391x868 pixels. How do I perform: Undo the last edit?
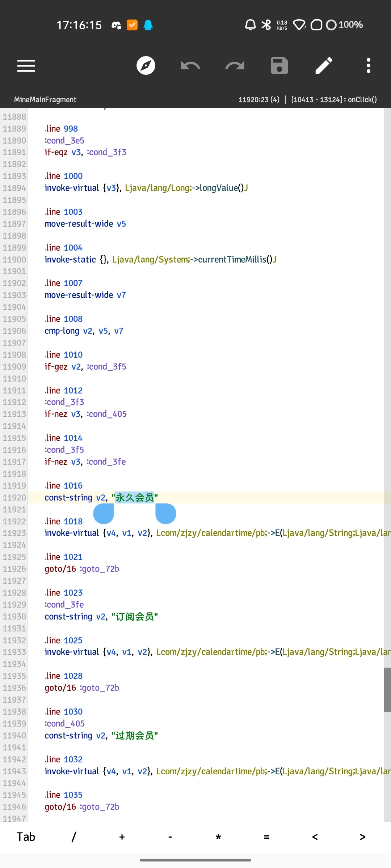190,66
